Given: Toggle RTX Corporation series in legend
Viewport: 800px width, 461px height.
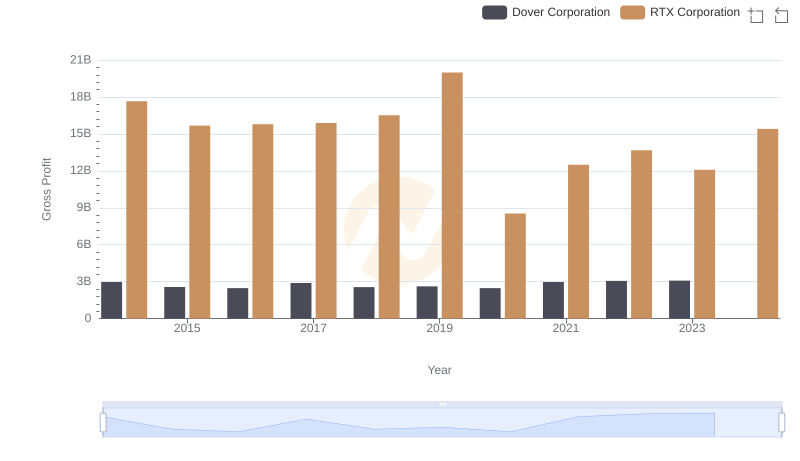Looking at the screenshot, I should point(680,12).
